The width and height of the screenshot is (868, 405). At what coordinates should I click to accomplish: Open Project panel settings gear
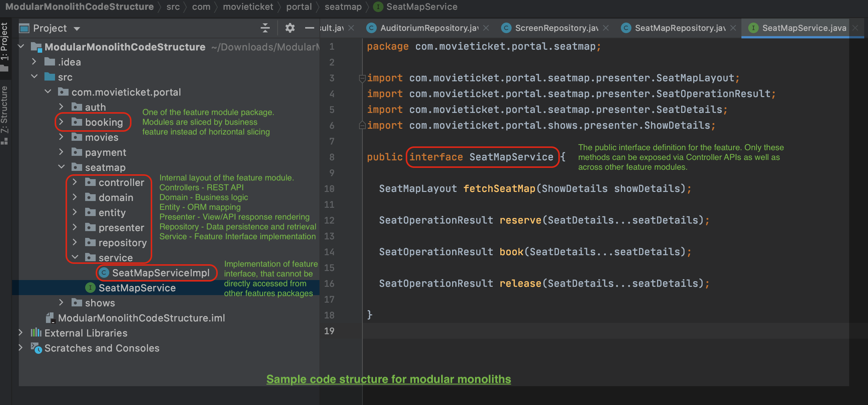click(290, 28)
